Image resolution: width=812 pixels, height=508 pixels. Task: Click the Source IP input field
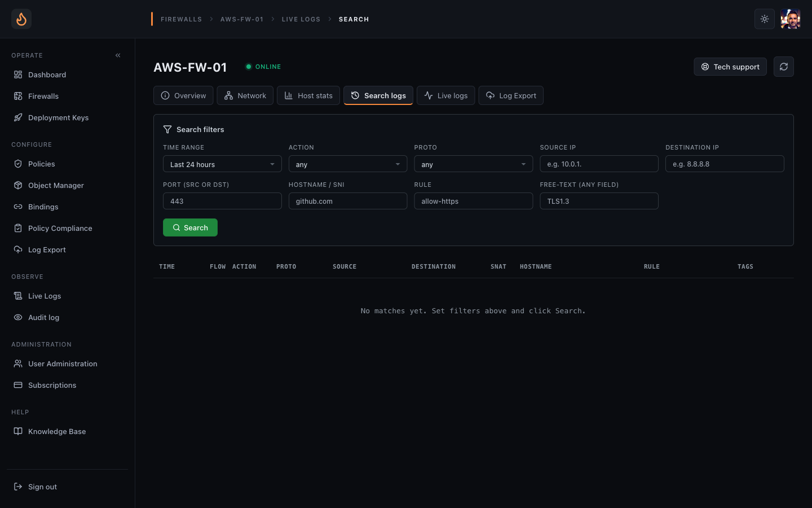pyautogui.click(x=599, y=164)
